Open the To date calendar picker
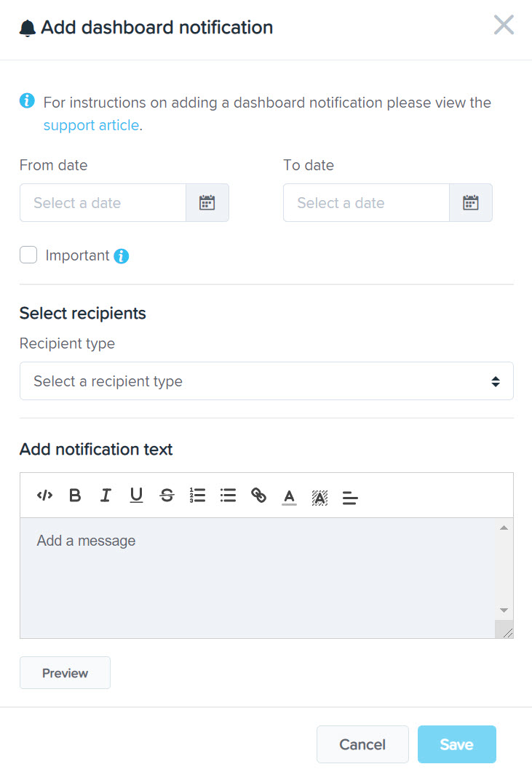Screen dimensions: 532x772 click(471, 203)
